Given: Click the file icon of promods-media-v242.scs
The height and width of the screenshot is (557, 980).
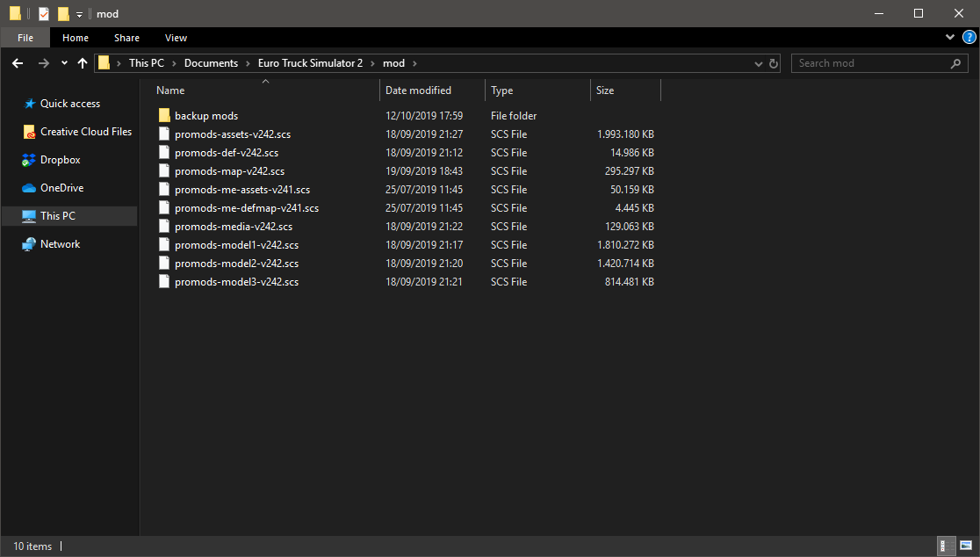Looking at the screenshot, I should coord(164,226).
